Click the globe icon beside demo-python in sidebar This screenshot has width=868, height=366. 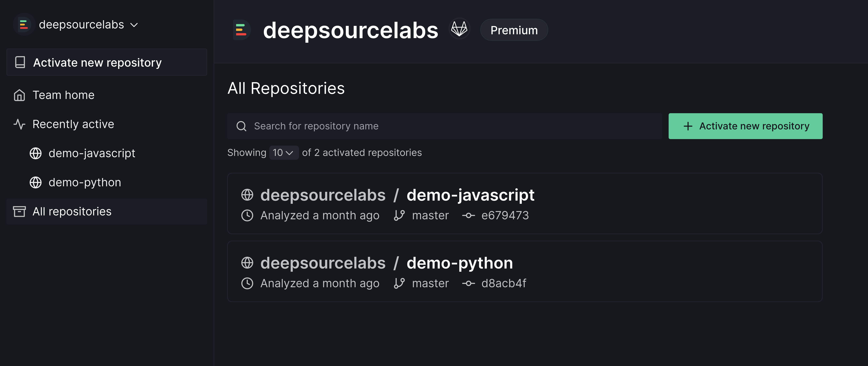[x=35, y=182]
